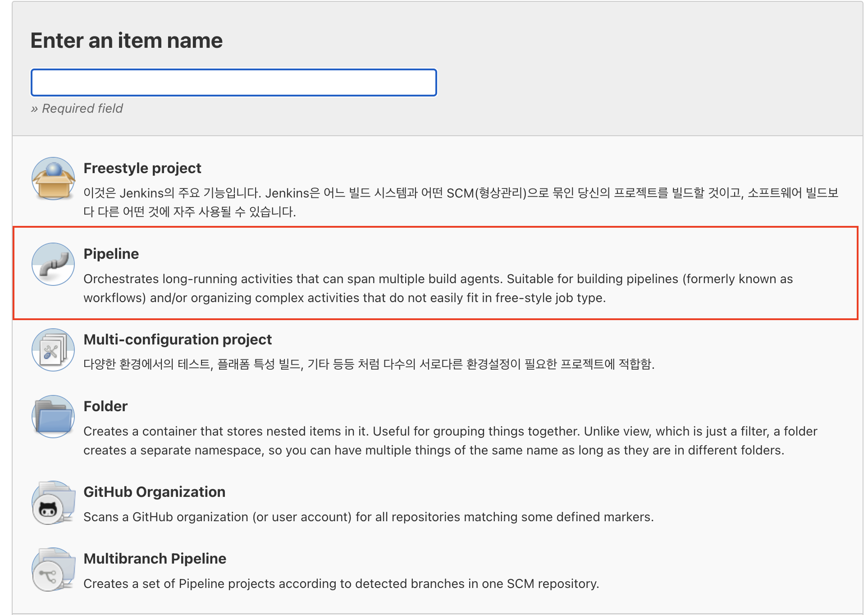The image size is (868, 615).
Task: Click the Freestyle project box icon
Action: pos(53,179)
